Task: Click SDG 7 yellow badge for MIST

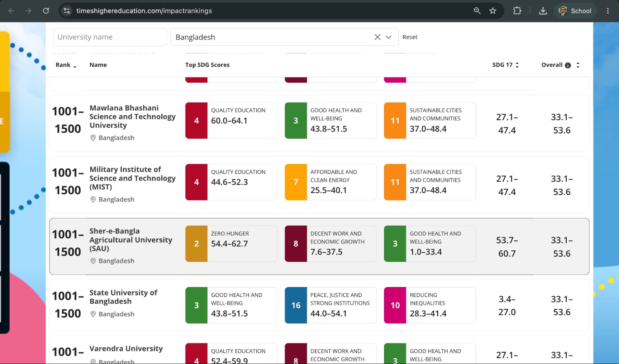Action: [x=296, y=182]
